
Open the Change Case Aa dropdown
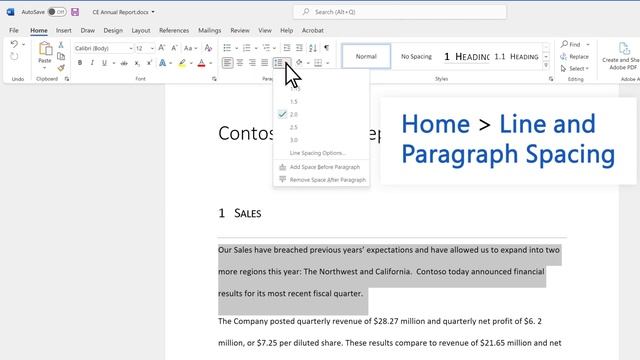[x=190, y=48]
